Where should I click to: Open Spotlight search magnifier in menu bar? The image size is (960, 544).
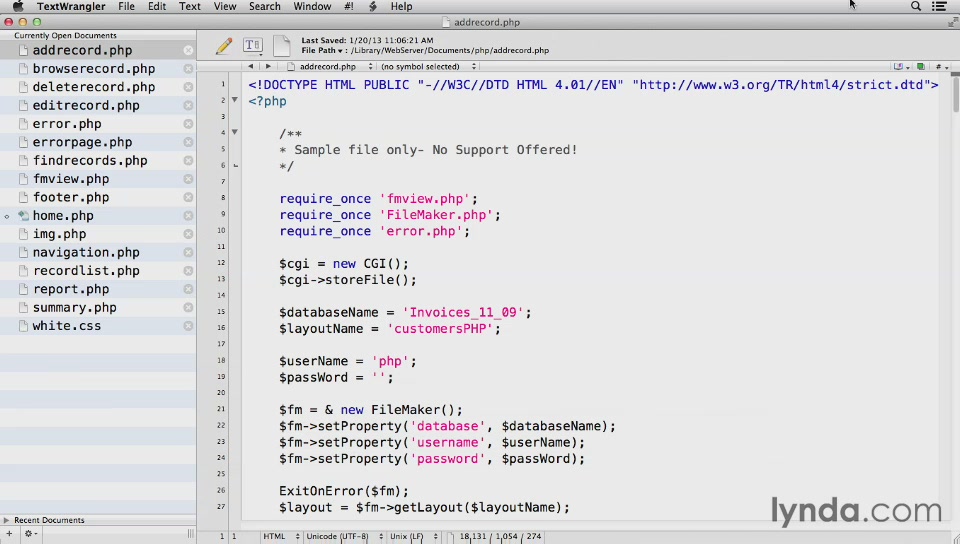(x=916, y=6)
